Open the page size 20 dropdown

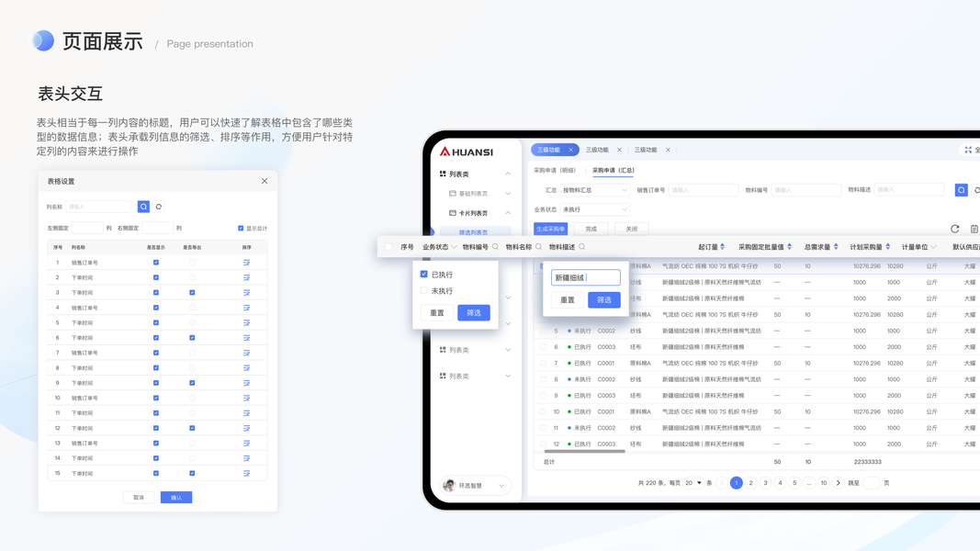pos(693,483)
